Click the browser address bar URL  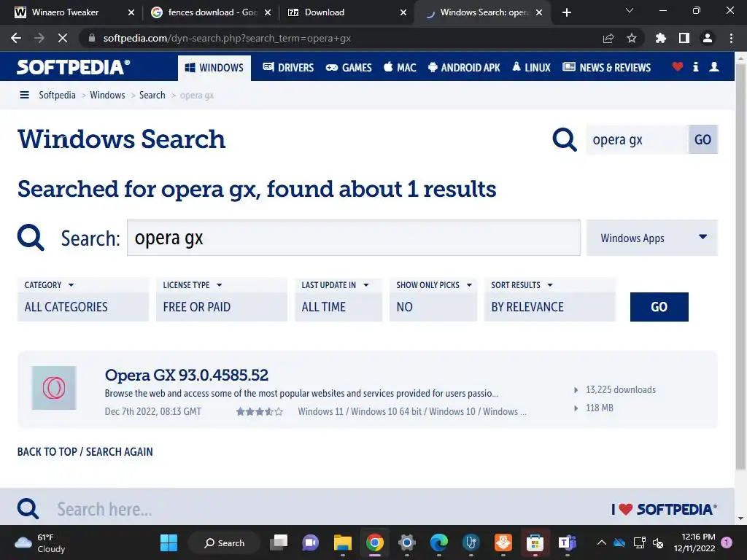(228, 38)
